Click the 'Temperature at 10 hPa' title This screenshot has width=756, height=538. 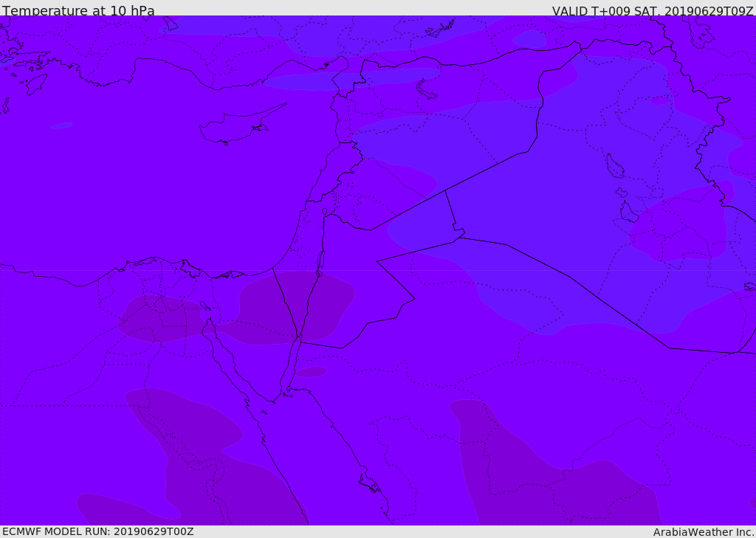coord(78,10)
